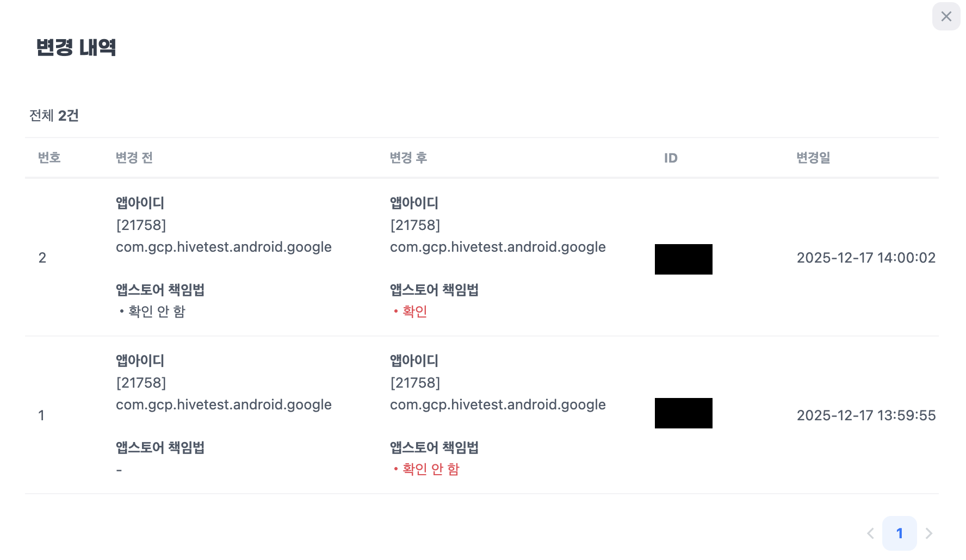
Task: Close the change history dialog
Action: coord(946,16)
